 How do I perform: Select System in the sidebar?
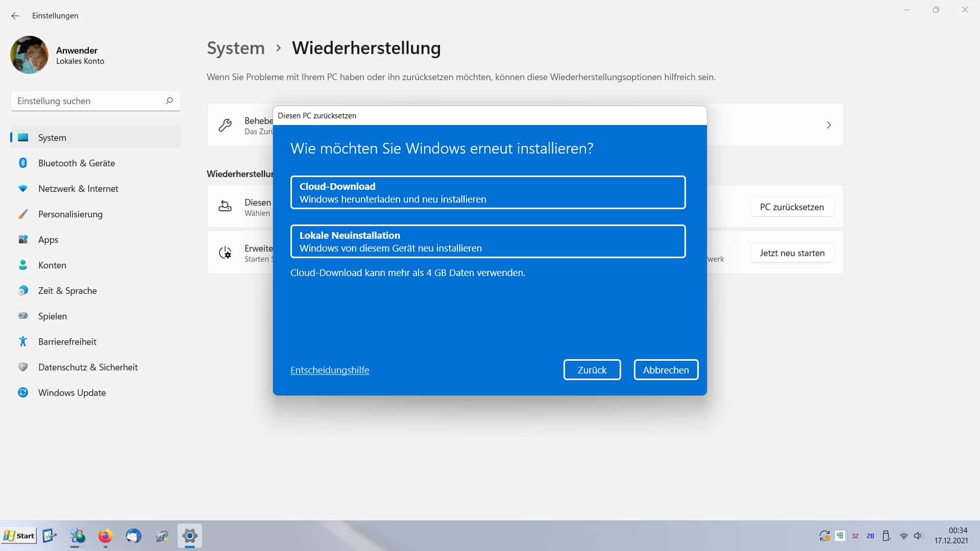(x=95, y=137)
